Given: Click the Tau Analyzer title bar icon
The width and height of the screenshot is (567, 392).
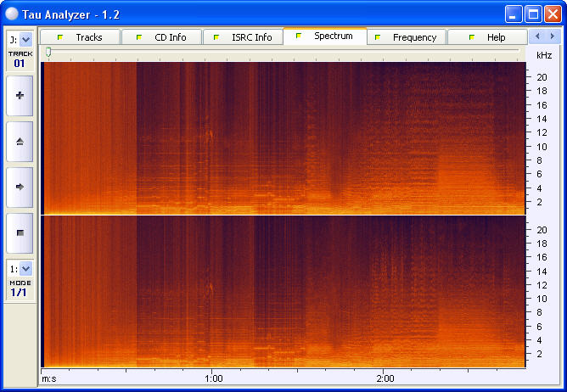Looking at the screenshot, I should (11, 14).
